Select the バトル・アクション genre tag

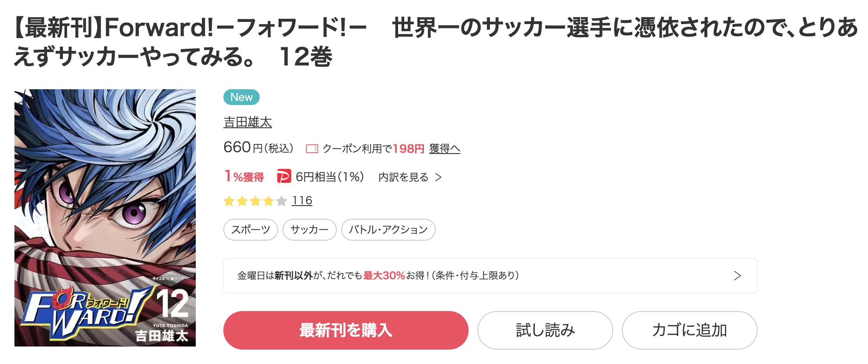(x=388, y=230)
